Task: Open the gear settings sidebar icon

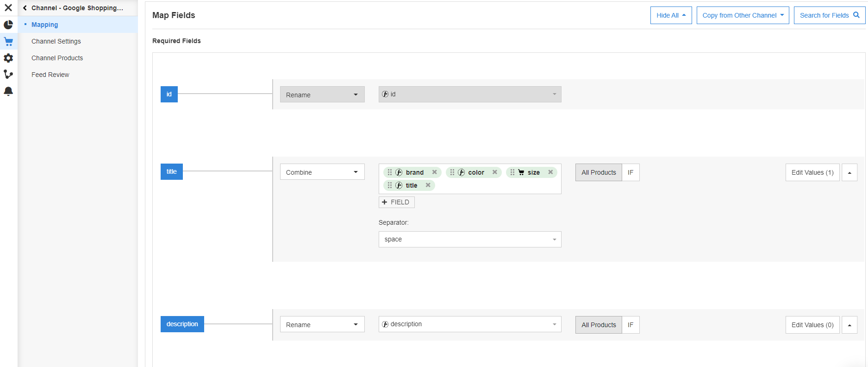Action: click(x=8, y=58)
